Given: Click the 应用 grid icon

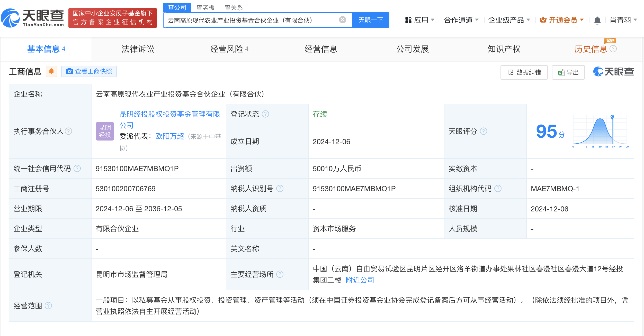Looking at the screenshot, I should point(408,20).
